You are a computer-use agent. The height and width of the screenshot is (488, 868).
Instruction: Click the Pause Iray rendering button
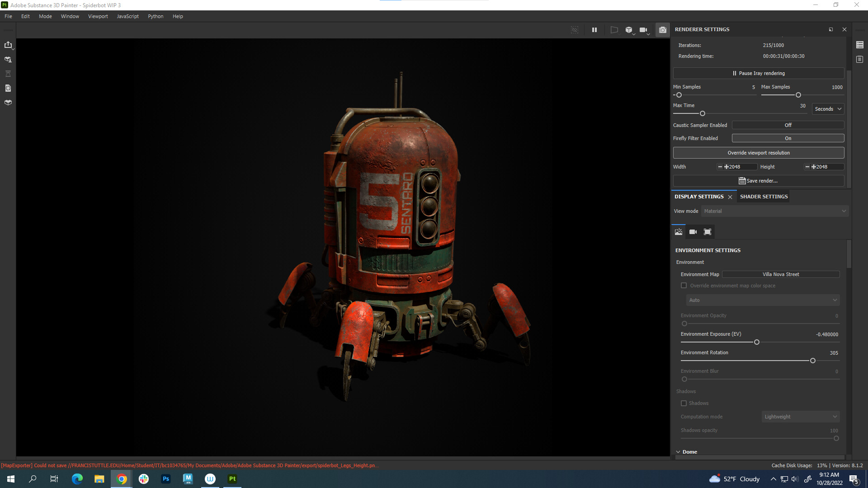[x=759, y=73]
